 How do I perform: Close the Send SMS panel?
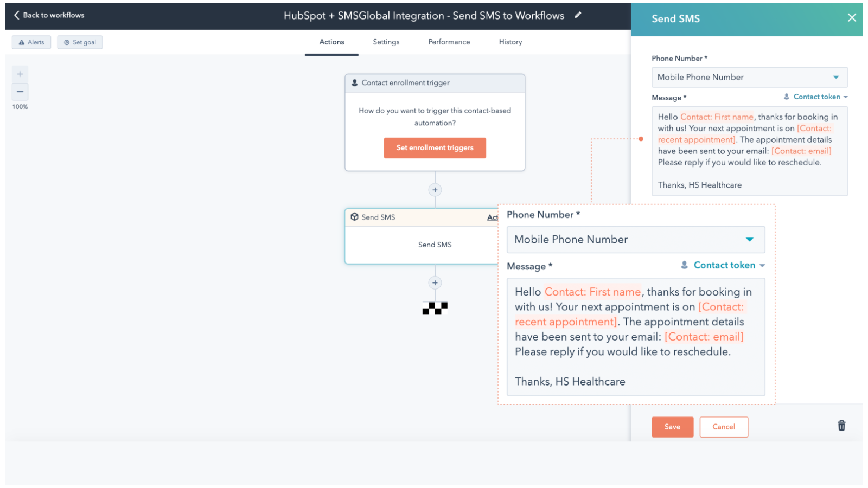pos(852,18)
